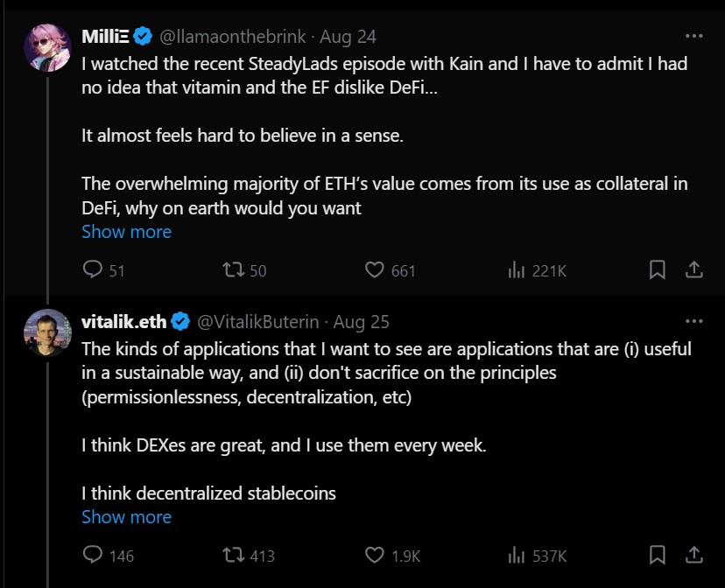View analytics for vitalik.eth's 537K-view tweet
Viewport: 725px width, 588px height.
point(517,555)
